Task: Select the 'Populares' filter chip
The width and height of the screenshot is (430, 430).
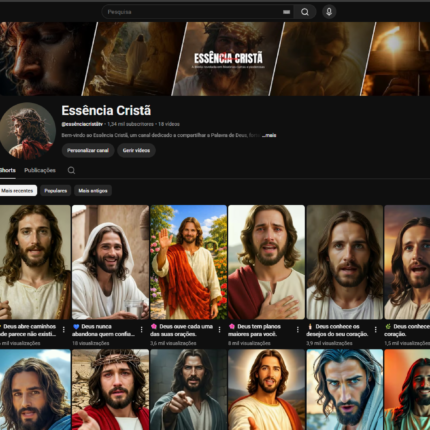Action: click(x=56, y=191)
